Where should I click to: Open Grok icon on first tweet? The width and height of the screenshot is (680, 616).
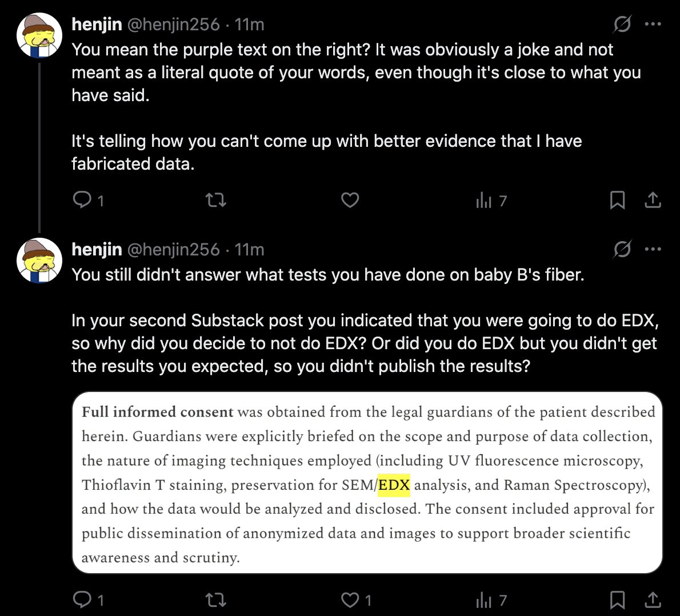pyautogui.click(x=622, y=24)
